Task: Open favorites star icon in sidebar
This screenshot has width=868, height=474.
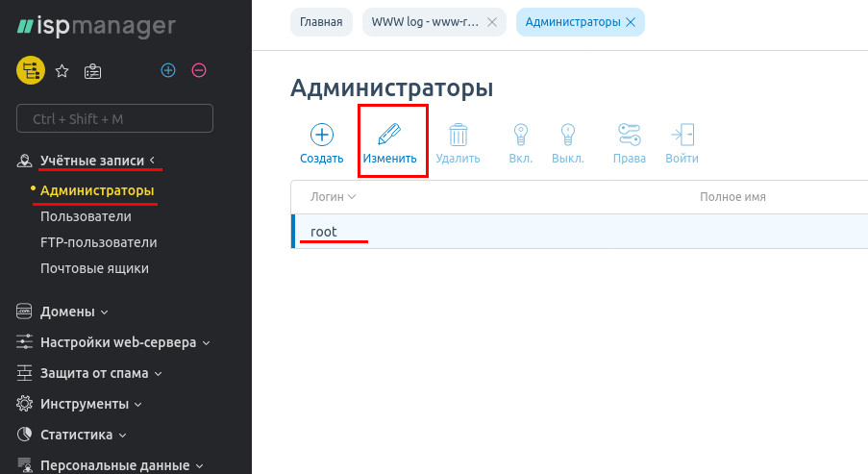Action: [62, 70]
